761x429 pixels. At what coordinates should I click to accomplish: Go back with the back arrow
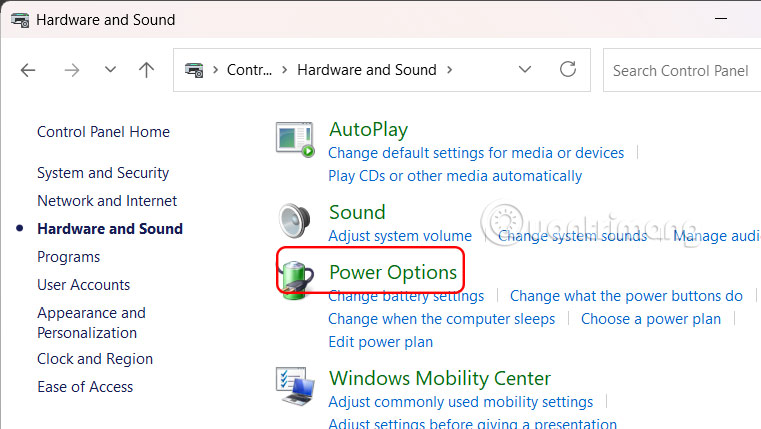(28, 70)
